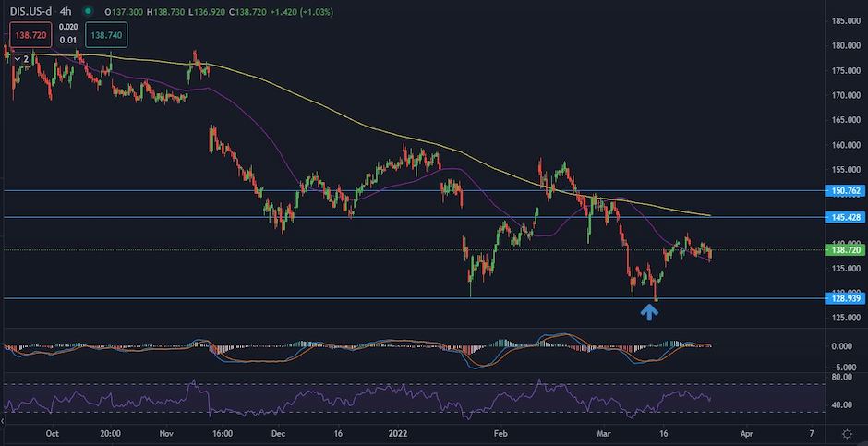Screen dimensions: 868x446
Task: Click the 175.000 price axis label
Action: (845, 70)
